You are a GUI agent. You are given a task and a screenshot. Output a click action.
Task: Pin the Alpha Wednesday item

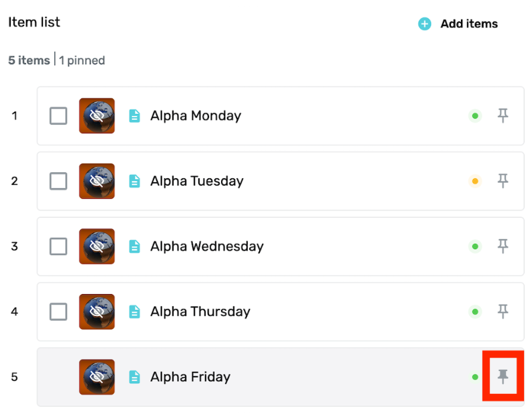[x=503, y=247]
